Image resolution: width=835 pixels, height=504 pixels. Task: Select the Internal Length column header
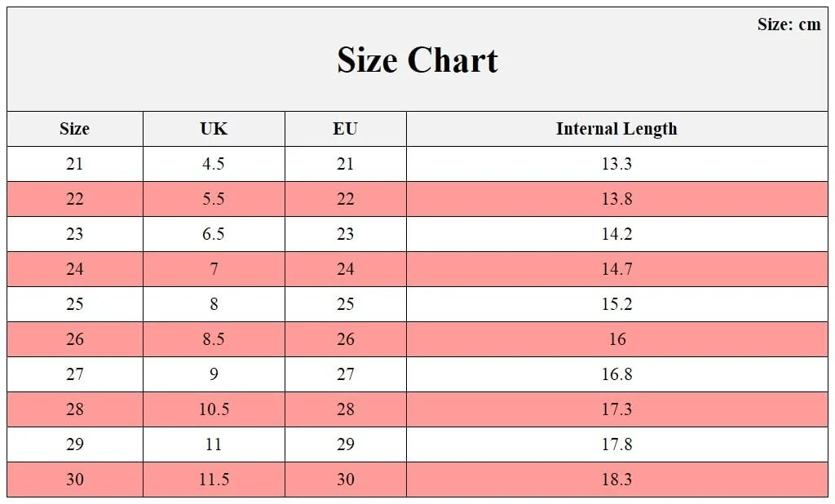616,129
